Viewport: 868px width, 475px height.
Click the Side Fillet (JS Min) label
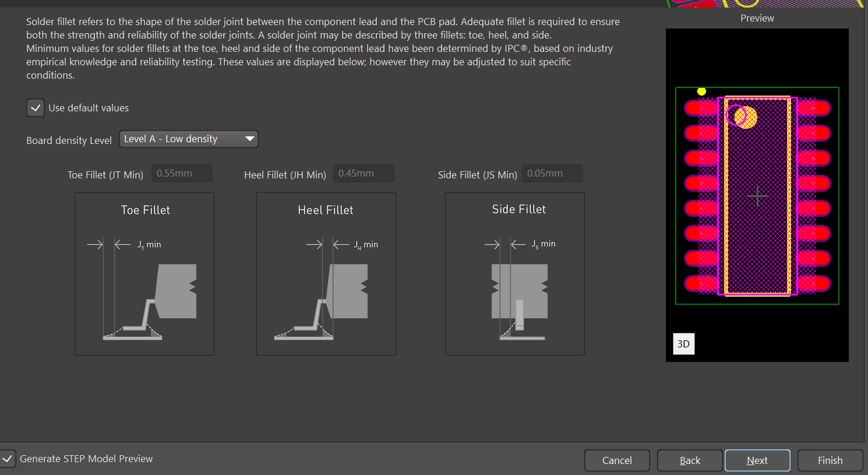click(478, 175)
